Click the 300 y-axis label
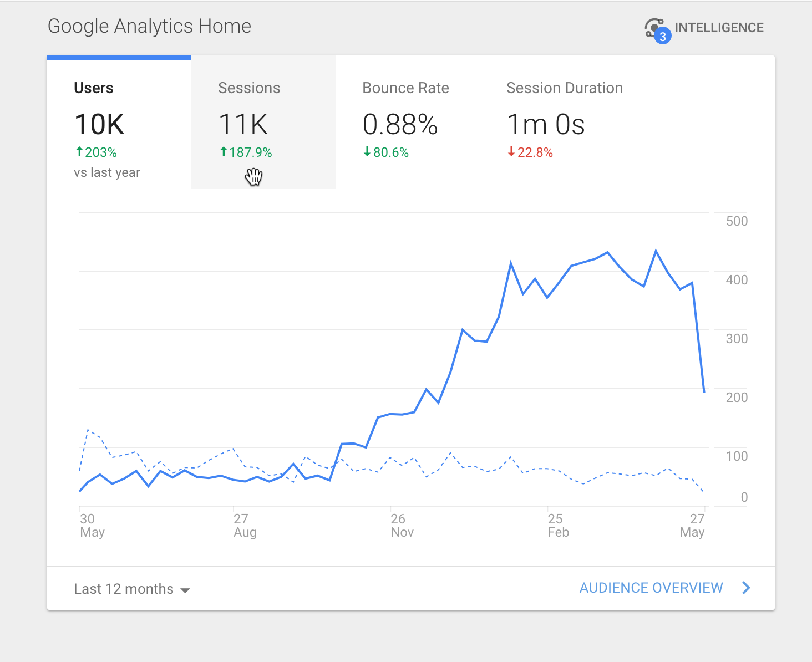The height and width of the screenshot is (662, 812). (x=737, y=339)
